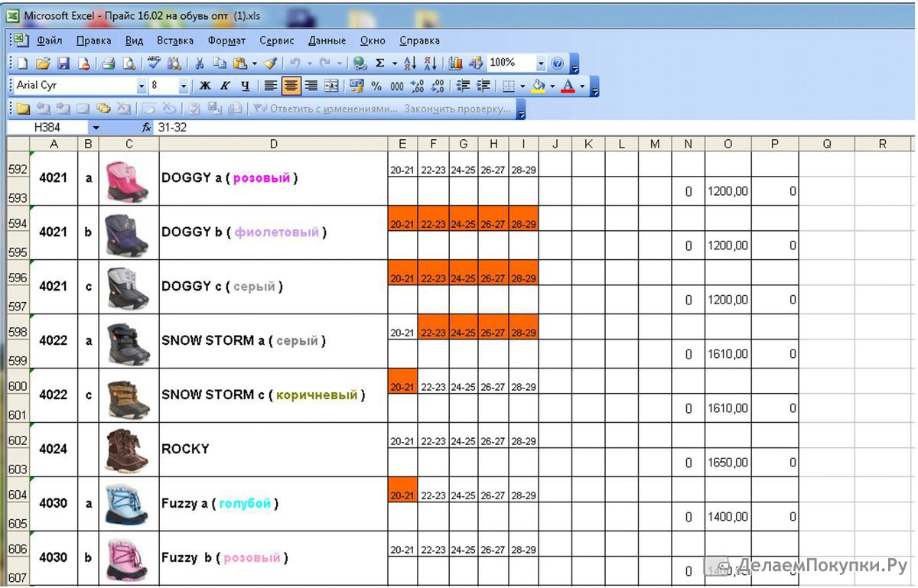Viewport: 918px width, 588px height.
Task: Toggle right text alignment
Action: click(x=311, y=86)
